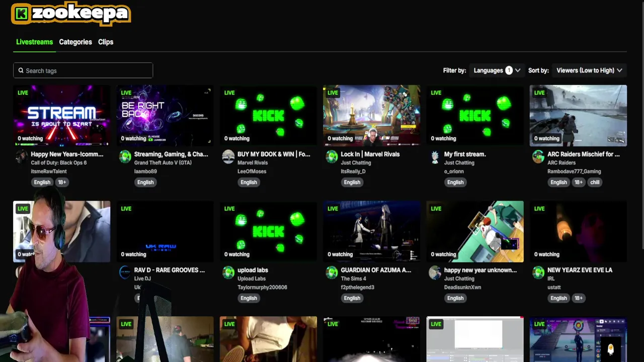The width and height of the screenshot is (644, 362).
Task: Open itsmeRawTalent channel avatar
Action: [x=21, y=157]
